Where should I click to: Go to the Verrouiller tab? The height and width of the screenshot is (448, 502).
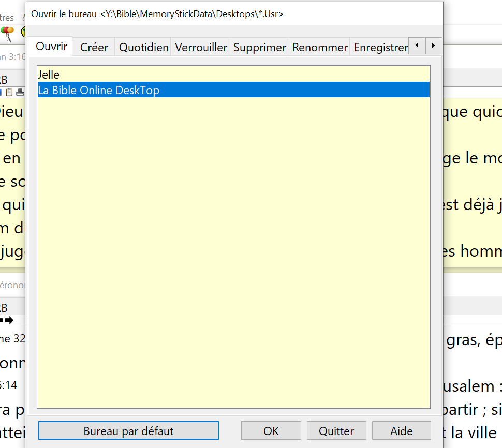pos(201,48)
